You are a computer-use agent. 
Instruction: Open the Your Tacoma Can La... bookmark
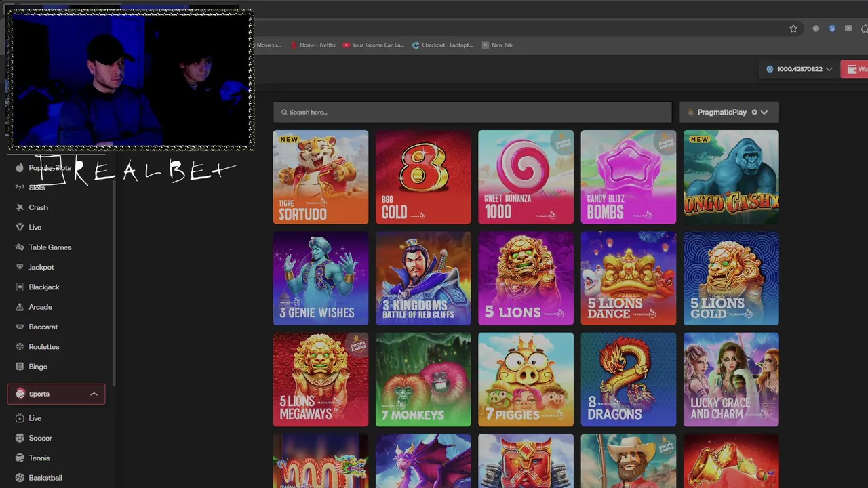click(374, 45)
